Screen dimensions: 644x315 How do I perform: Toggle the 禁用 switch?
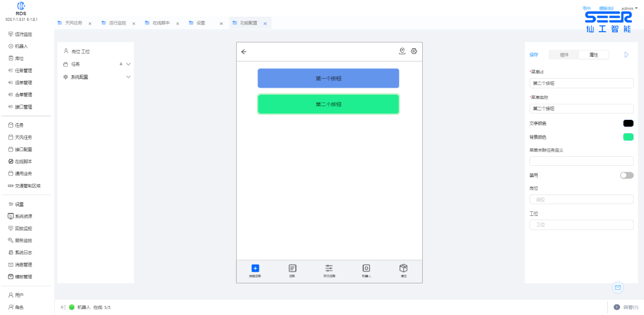pyautogui.click(x=627, y=175)
